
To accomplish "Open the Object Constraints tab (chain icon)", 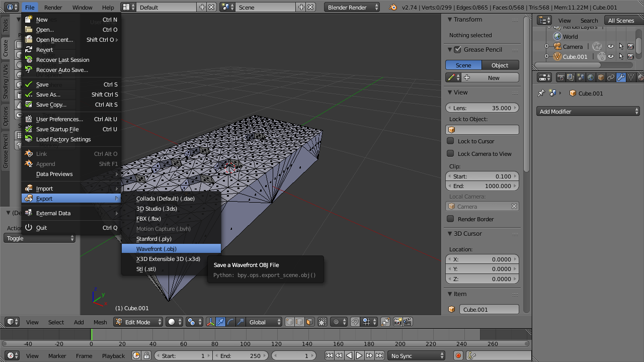I will click(x=611, y=77).
